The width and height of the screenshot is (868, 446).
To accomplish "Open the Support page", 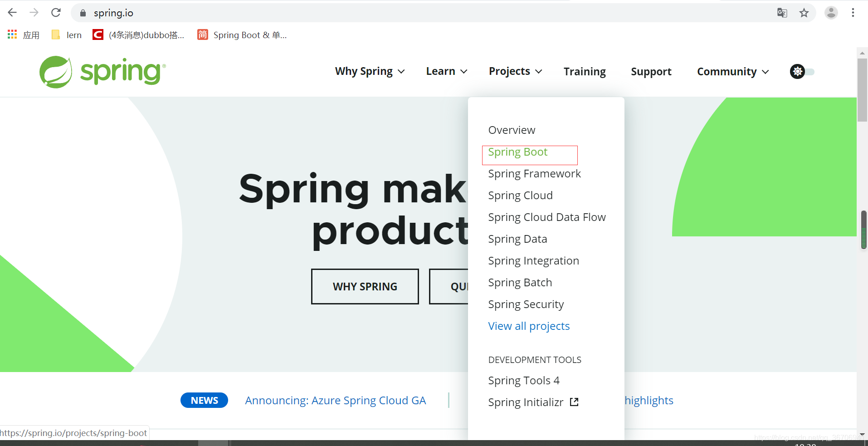I will (x=651, y=72).
